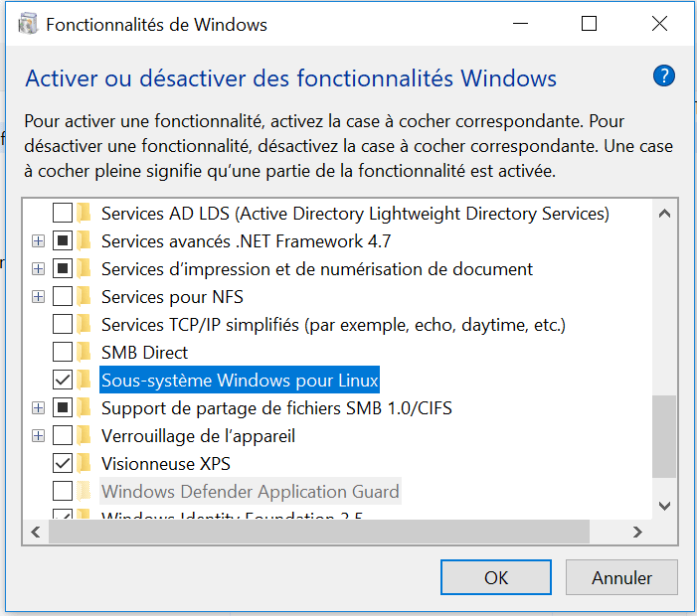Toggle the Visionneuse XPS checkbox
Screen dimensions: 697x616
(x=62, y=463)
